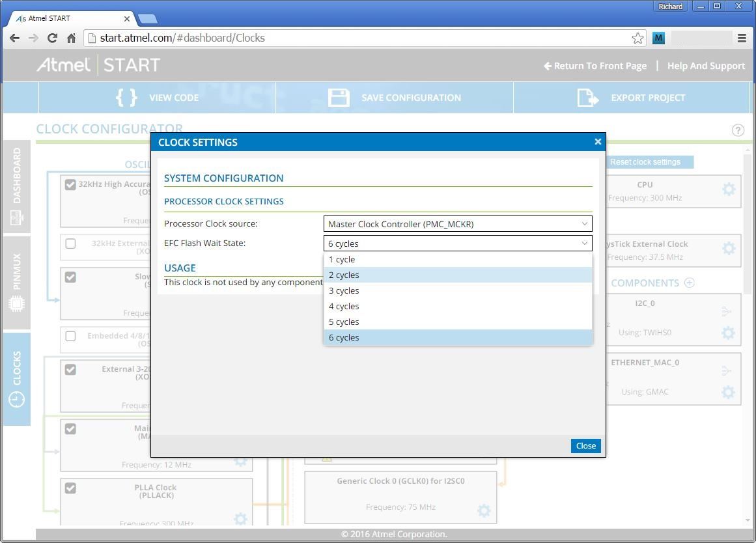Viewport: 756px width, 543px height.
Task: Click the View Code toolbar label
Action: click(x=174, y=98)
